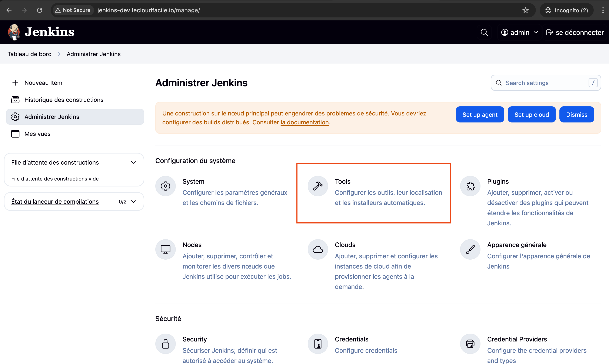Click the Plugins puzzle piece icon
Screen dimensions: 609x364
tap(470, 186)
